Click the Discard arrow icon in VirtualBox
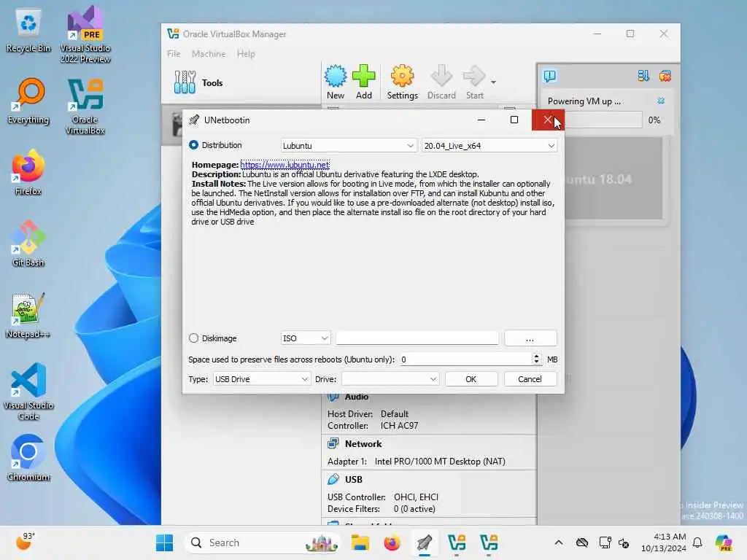Viewport: 747px width, 560px height. pos(441,82)
